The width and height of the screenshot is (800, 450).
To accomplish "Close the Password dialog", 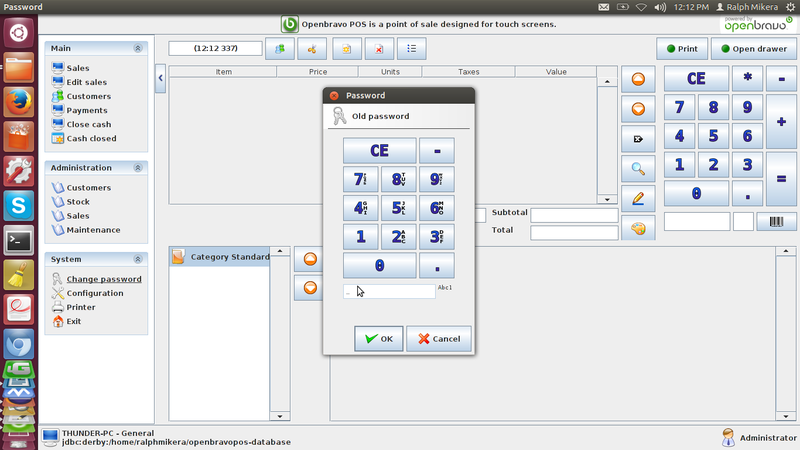I will [334, 95].
